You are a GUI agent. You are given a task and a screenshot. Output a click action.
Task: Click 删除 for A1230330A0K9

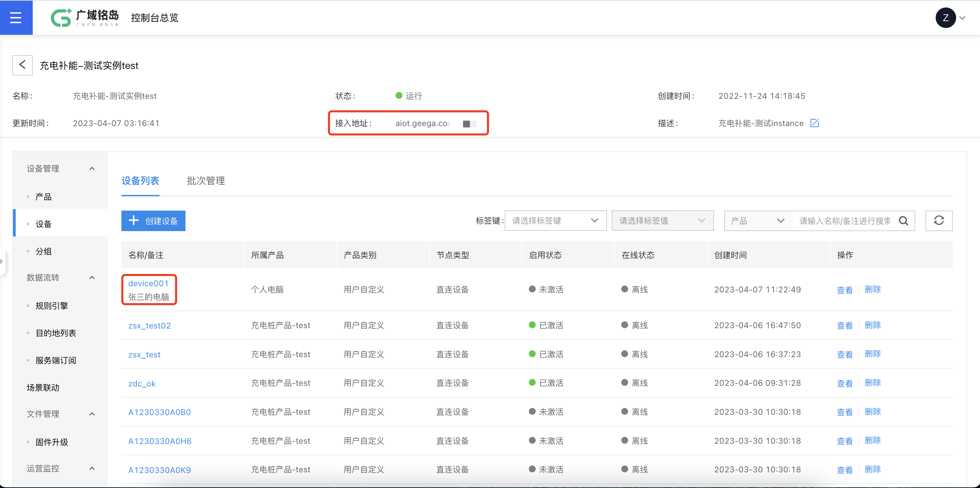click(873, 469)
